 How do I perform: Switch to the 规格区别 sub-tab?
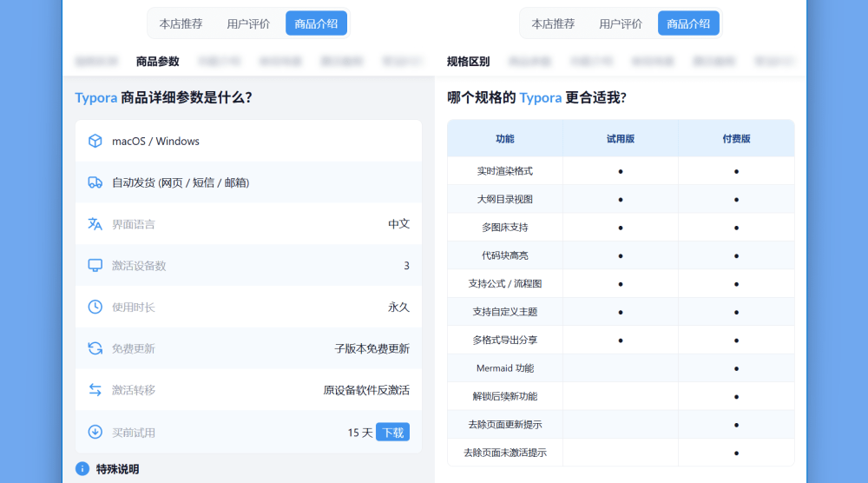(469, 62)
